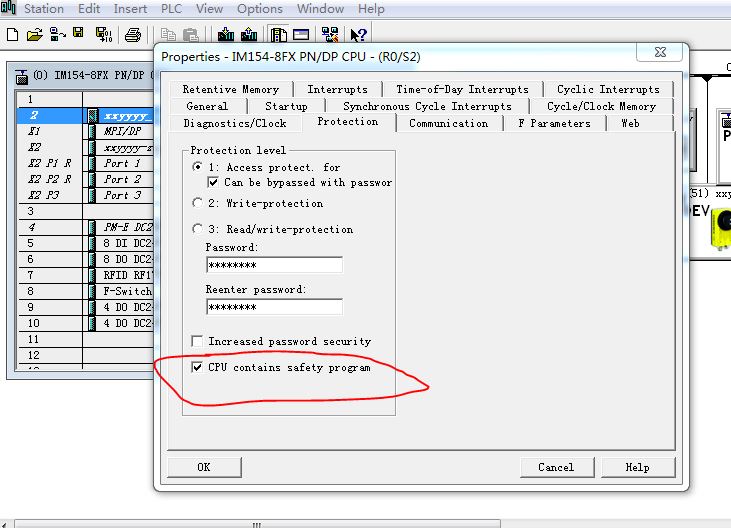Click the dialog Help button
Image resolution: width=731 pixels, height=528 pixels.
(638, 467)
